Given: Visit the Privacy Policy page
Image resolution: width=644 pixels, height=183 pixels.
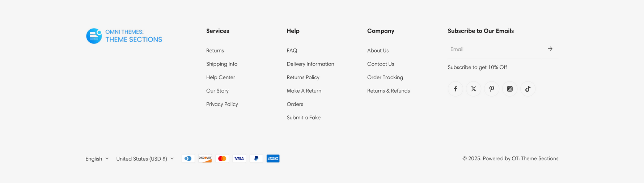Looking at the screenshot, I should [222, 104].
